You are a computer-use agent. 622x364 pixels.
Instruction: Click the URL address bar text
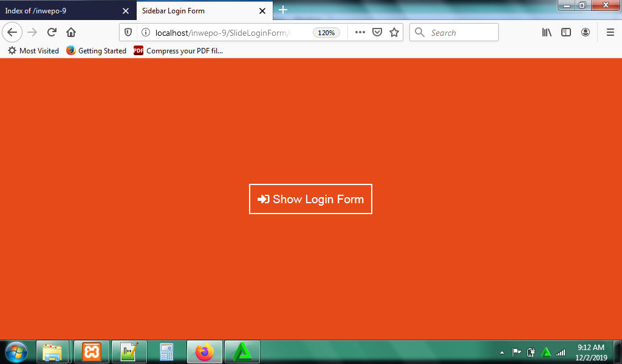(x=223, y=33)
